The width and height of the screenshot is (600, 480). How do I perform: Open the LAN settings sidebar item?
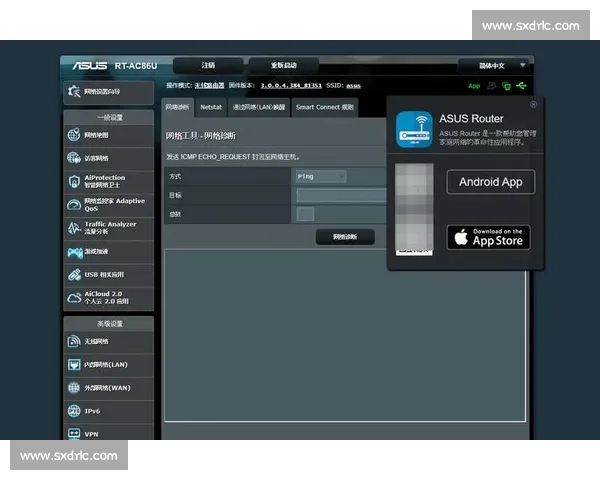click(x=108, y=364)
